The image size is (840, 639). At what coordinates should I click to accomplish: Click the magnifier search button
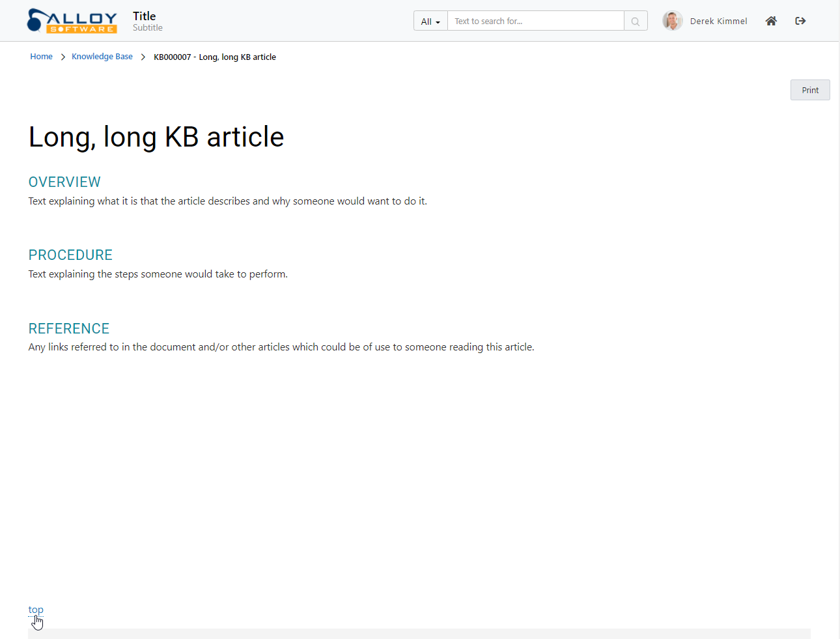(636, 21)
